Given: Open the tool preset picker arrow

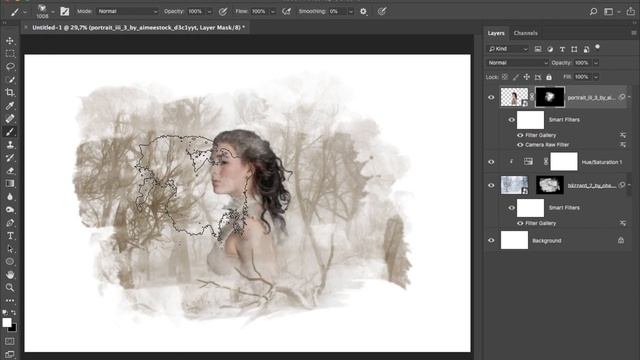Looking at the screenshot, I should tap(25, 12).
